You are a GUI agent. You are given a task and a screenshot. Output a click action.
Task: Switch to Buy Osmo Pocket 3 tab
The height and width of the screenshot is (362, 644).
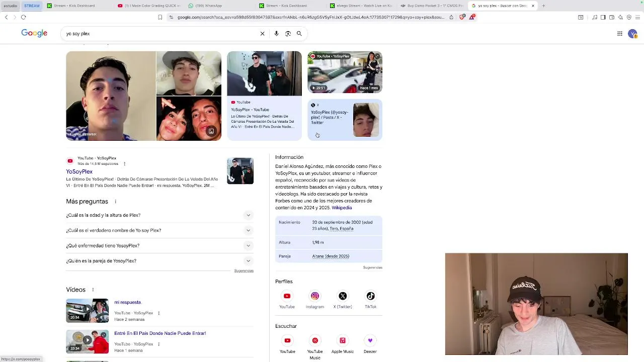click(431, 6)
